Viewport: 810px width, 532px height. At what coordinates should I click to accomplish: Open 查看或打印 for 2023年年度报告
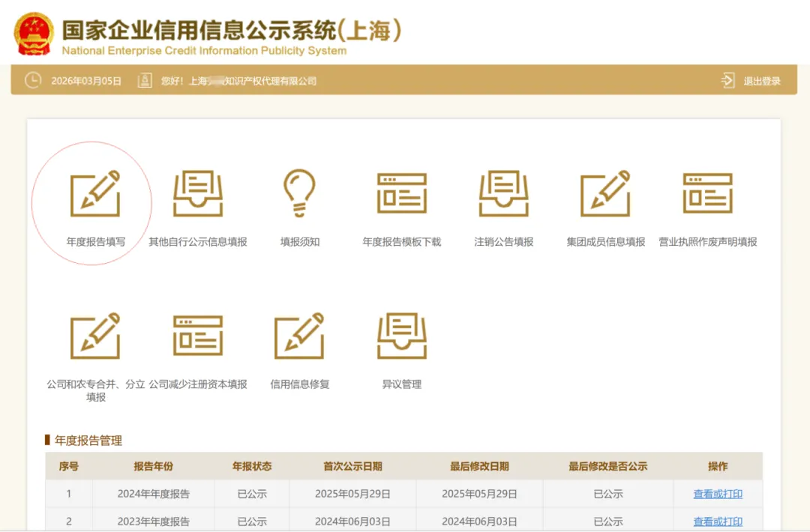tap(718, 522)
